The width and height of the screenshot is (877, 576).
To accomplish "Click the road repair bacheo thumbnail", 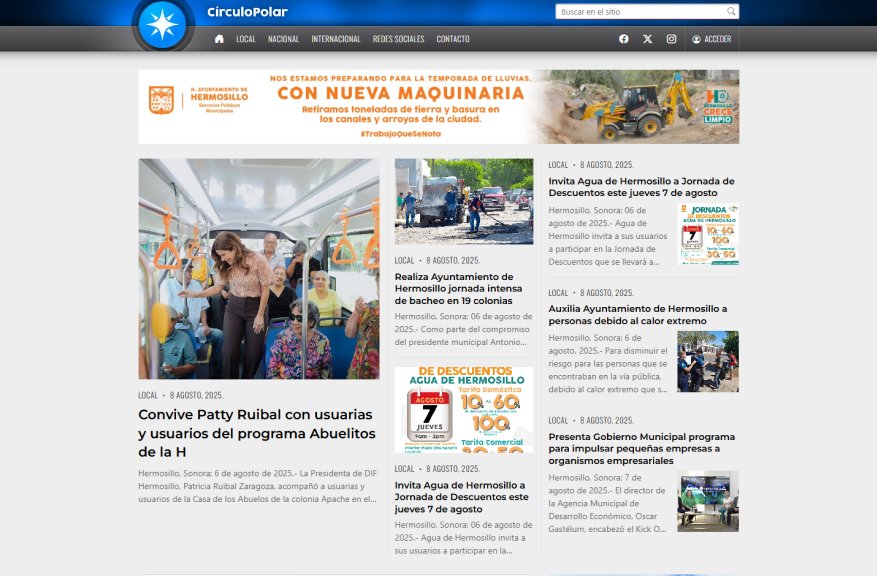I will pyautogui.click(x=464, y=201).
